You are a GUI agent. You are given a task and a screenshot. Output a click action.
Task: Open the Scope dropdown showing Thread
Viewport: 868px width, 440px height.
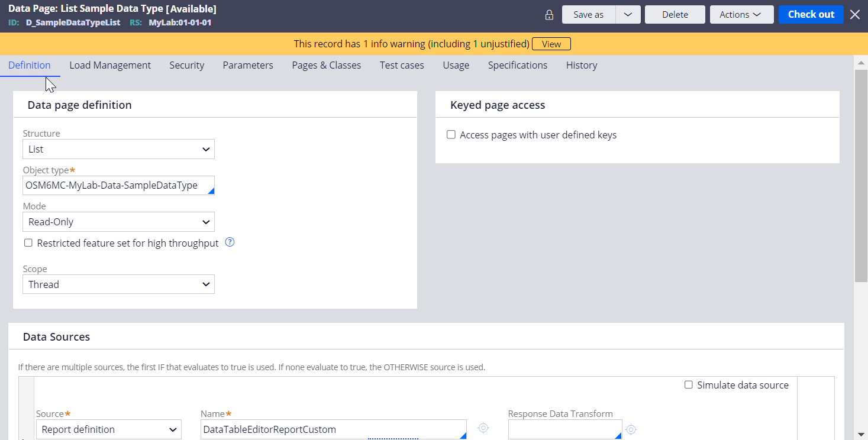118,284
